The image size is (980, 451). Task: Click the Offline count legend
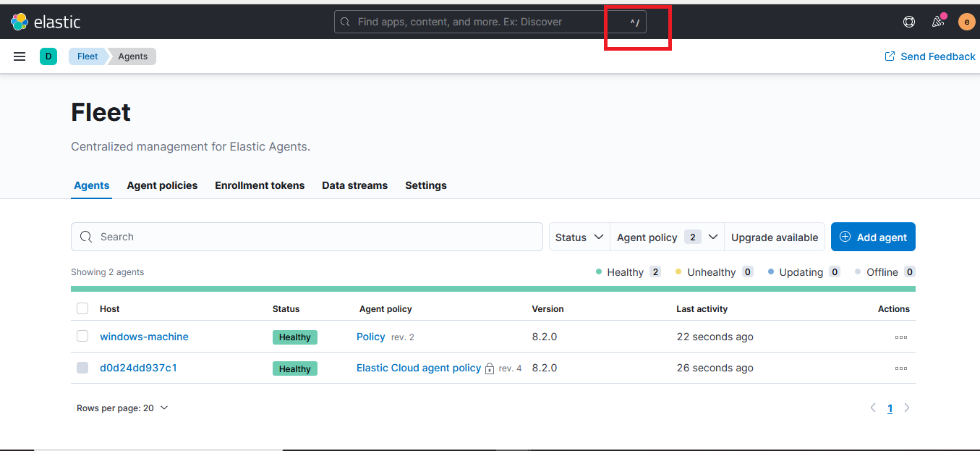(885, 272)
